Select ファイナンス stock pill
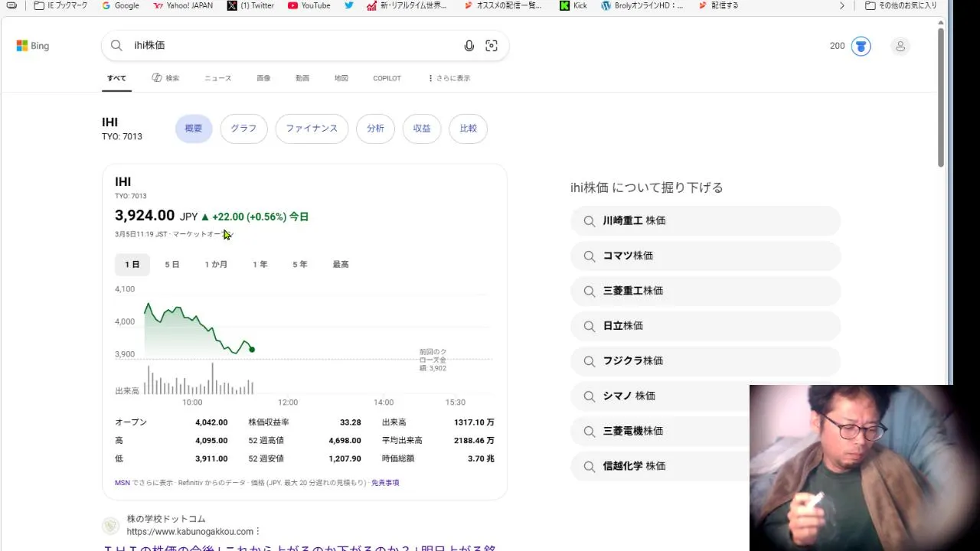980x551 pixels. coord(312,129)
